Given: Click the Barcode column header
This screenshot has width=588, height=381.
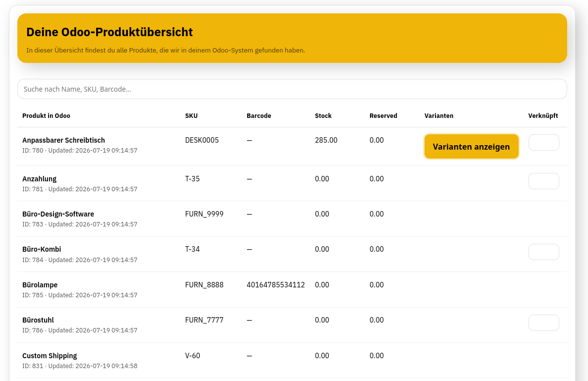Looking at the screenshot, I should click(259, 115).
